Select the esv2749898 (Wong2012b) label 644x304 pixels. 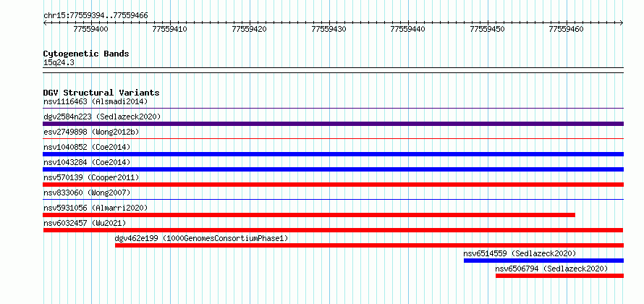click(x=91, y=132)
